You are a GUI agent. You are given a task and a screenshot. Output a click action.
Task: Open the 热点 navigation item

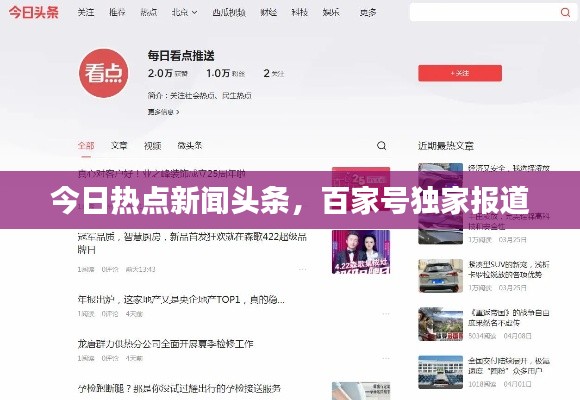tap(149, 12)
